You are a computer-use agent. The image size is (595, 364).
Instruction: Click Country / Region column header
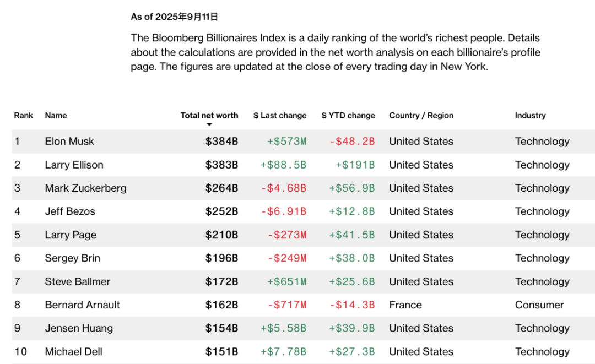[x=421, y=116]
